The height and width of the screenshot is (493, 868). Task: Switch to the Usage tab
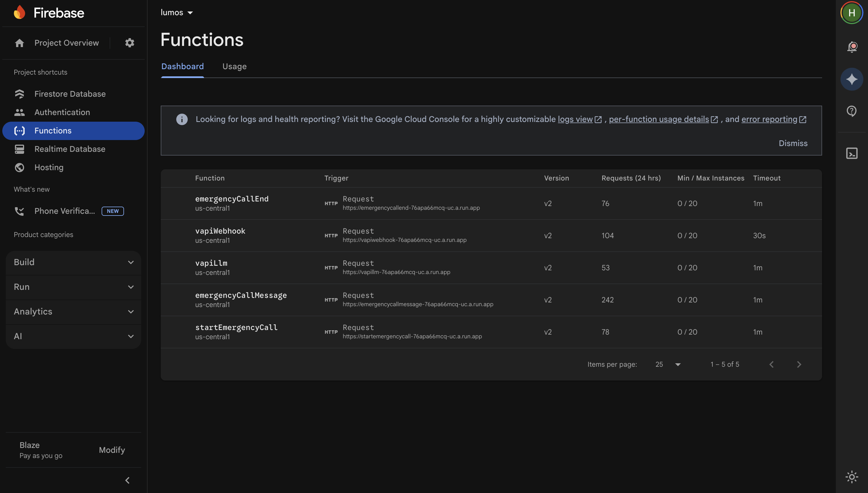[x=234, y=66]
